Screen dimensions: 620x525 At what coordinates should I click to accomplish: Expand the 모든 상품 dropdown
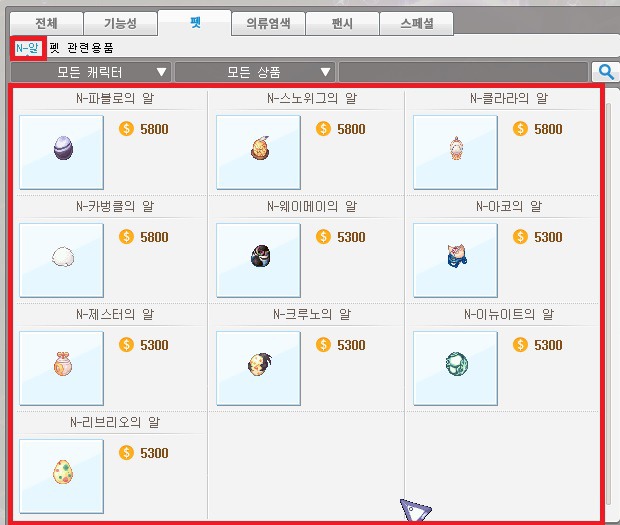(x=255, y=72)
